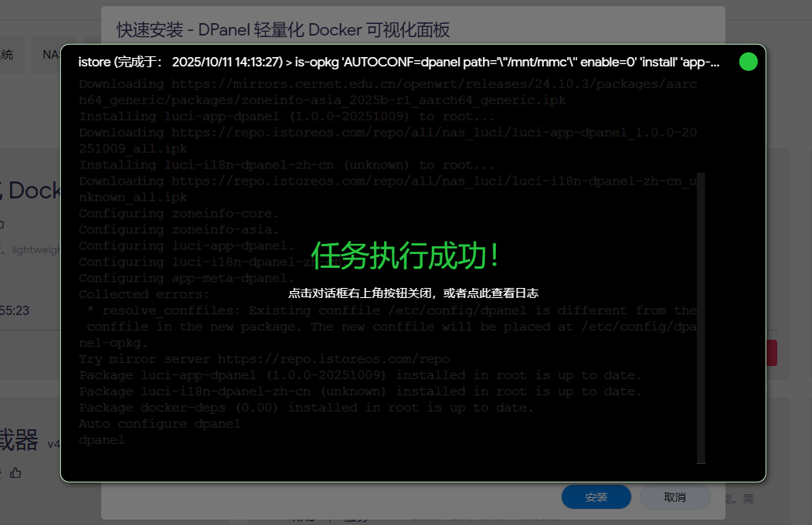The image size is (812, 525).
Task: Select the partially hidden 统 category tab
Action: (x=8, y=55)
